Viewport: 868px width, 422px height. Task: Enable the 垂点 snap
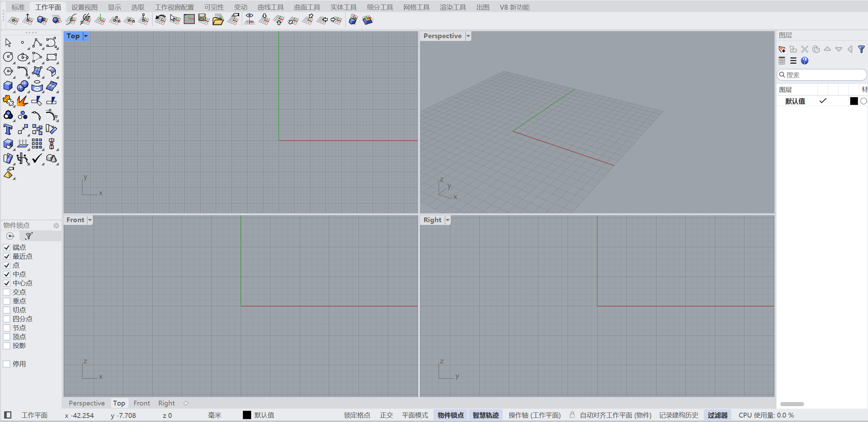[x=7, y=301]
